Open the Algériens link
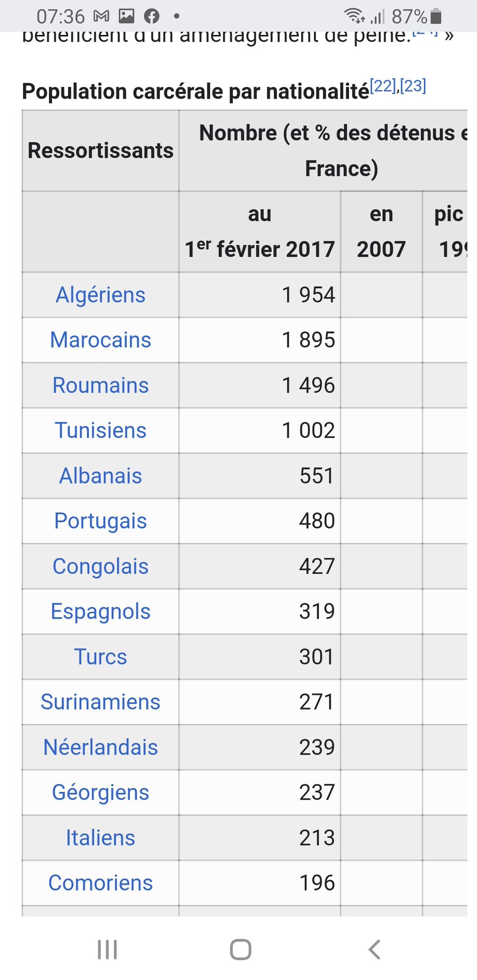 [101, 295]
